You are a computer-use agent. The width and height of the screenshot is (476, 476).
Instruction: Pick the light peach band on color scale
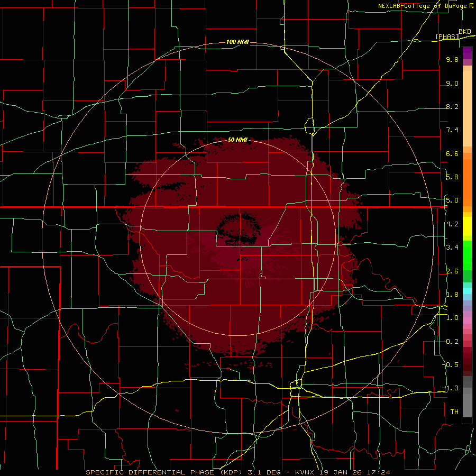pos(467,108)
